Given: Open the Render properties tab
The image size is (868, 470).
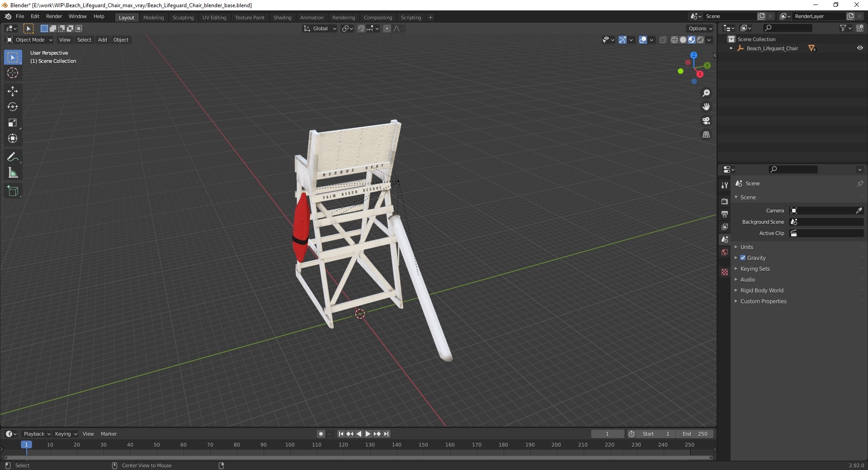Looking at the screenshot, I should pyautogui.click(x=725, y=201).
